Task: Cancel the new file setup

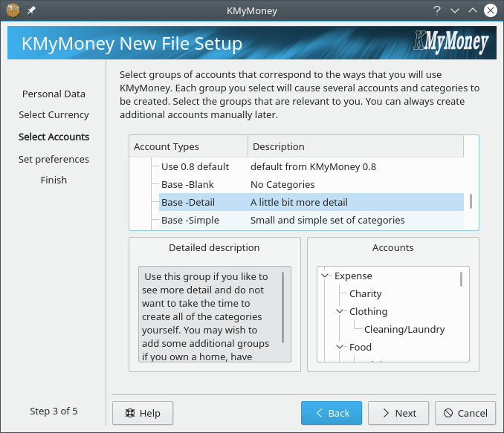Action: click(x=465, y=413)
